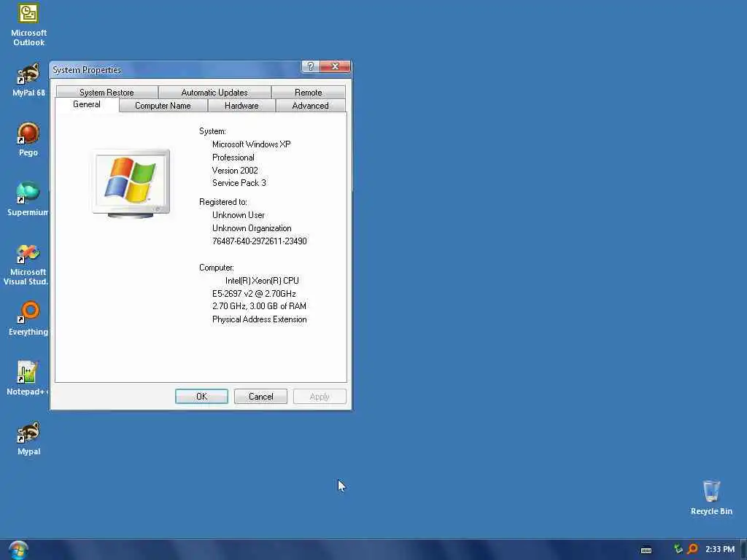This screenshot has width=747, height=560.
Task: Click the Windows XP logo monitor image
Action: click(x=131, y=184)
